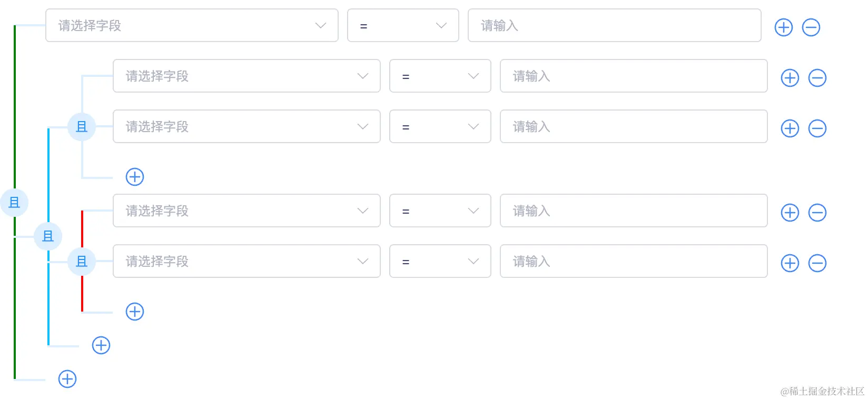Image resolution: width=868 pixels, height=400 pixels.
Task: Click the plus icon on the last condition row
Action: click(x=790, y=263)
